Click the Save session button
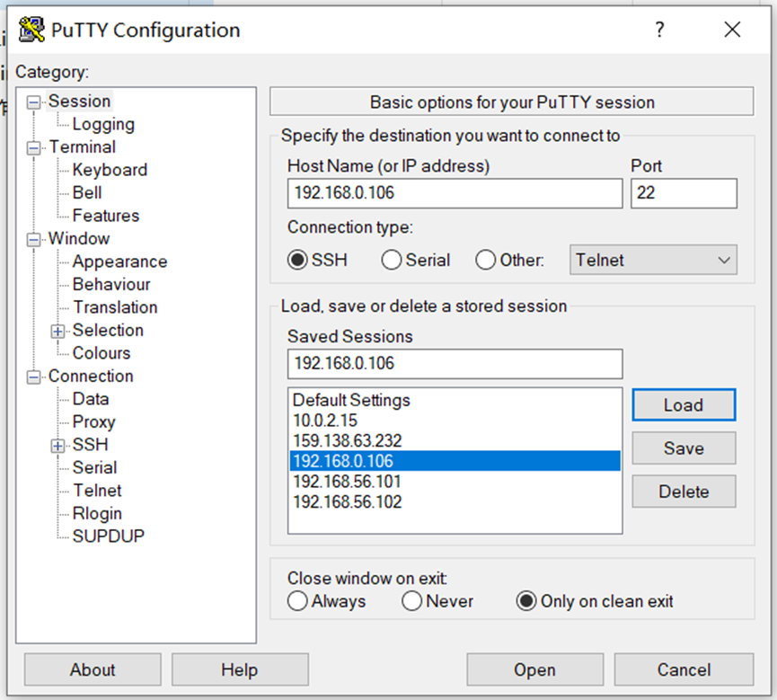This screenshot has width=777, height=700. click(x=684, y=448)
